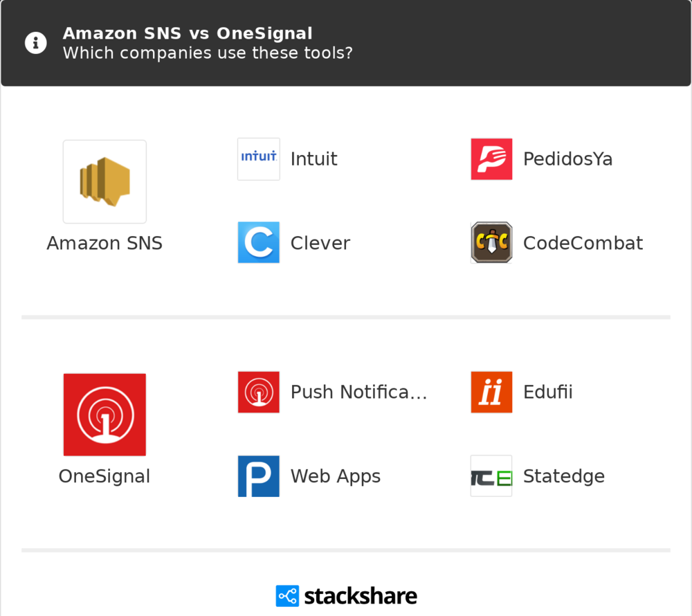The height and width of the screenshot is (616, 692).
Task: Select the Statedge text label
Action: (564, 476)
